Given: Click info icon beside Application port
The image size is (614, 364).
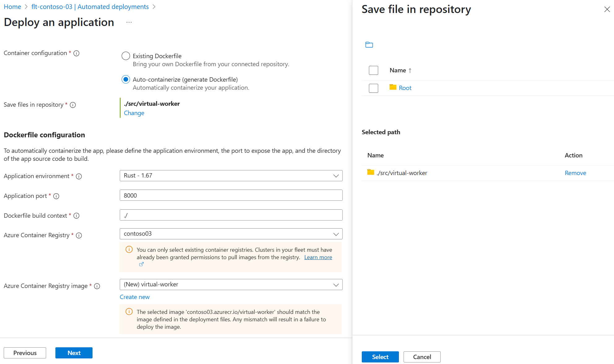Looking at the screenshot, I should (56, 196).
